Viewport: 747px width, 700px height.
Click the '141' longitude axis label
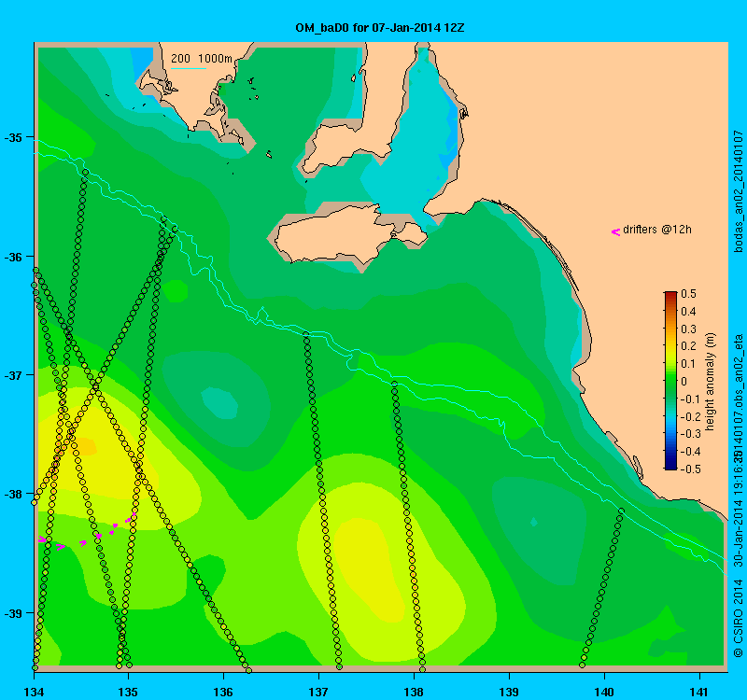pyautogui.click(x=699, y=692)
